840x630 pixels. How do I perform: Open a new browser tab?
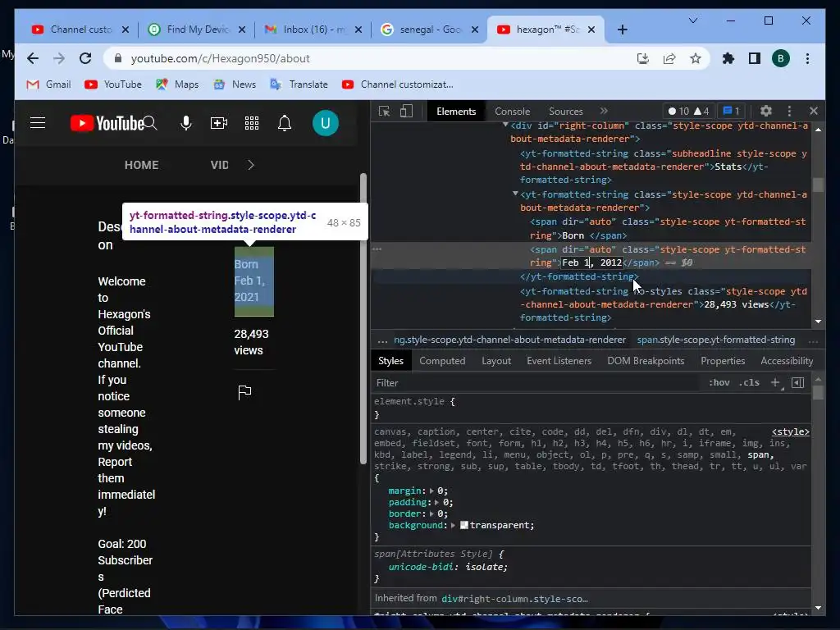click(x=623, y=30)
